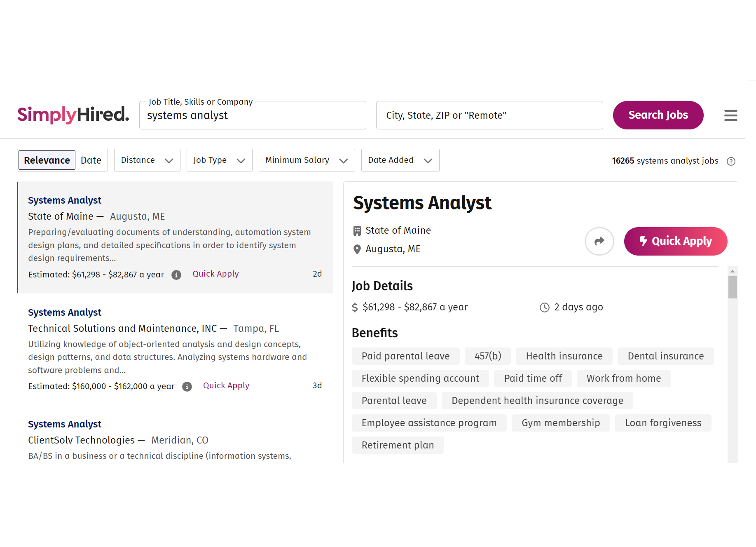Image resolution: width=756 pixels, height=547 pixels.
Task: Click the Work from home tag
Action: click(624, 378)
